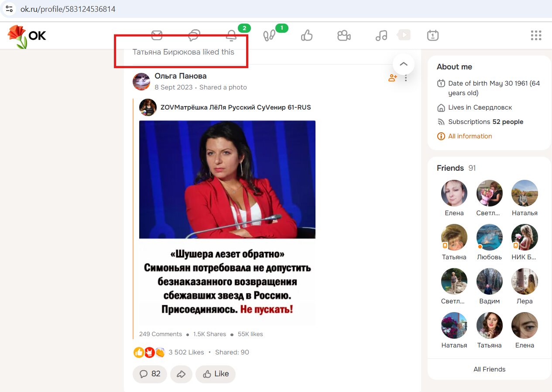Open notifications bell icon
This screenshot has height=392, width=552.
tap(231, 35)
